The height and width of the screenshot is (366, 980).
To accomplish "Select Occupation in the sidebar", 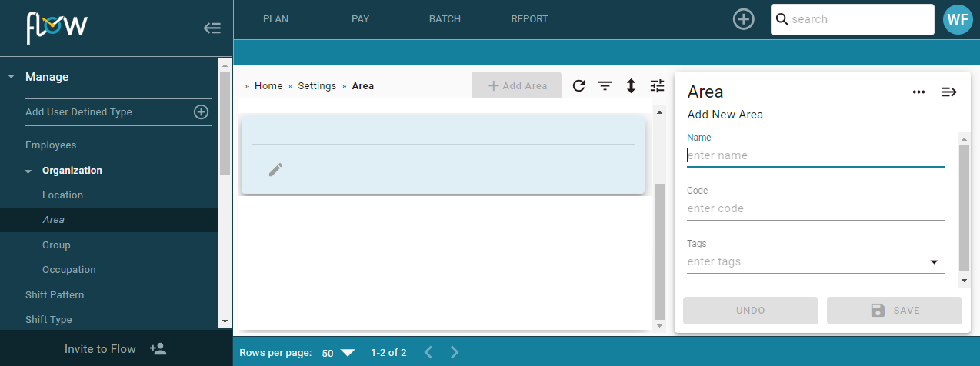I will point(69,270).
